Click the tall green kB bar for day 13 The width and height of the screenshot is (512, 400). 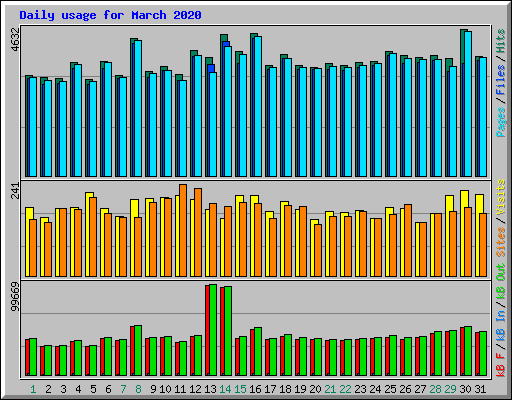pos(213,330)
